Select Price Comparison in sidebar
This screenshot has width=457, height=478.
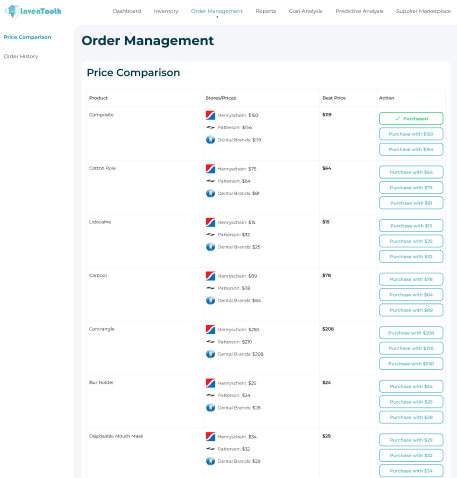tap(27, 37)
